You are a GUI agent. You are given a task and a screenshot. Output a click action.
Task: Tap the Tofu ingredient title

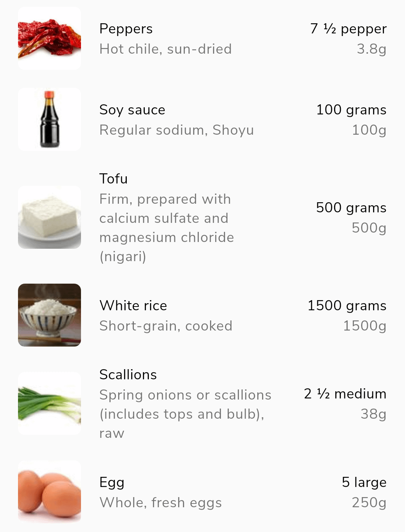click(114, 179)
